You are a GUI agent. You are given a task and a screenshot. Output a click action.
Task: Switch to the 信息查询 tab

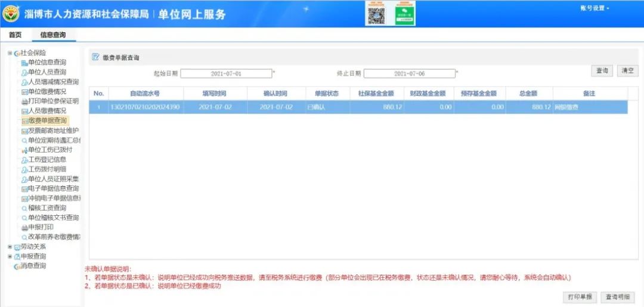tap(53, 35)
